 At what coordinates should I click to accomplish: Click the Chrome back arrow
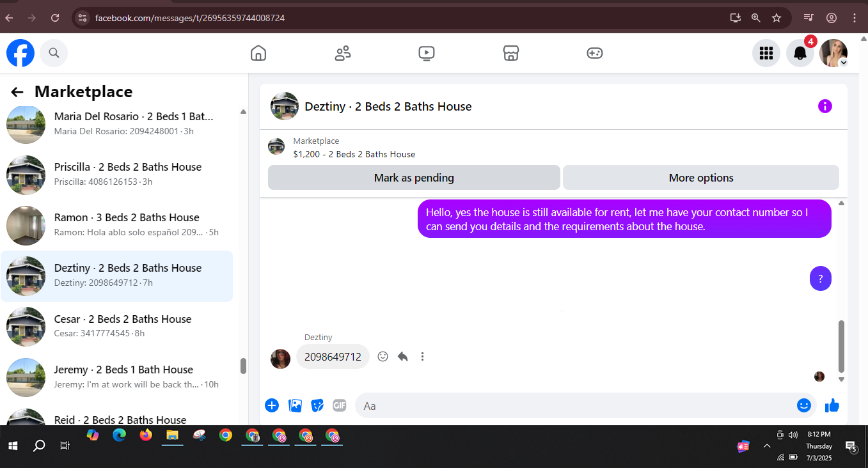[x=10, y=18]
